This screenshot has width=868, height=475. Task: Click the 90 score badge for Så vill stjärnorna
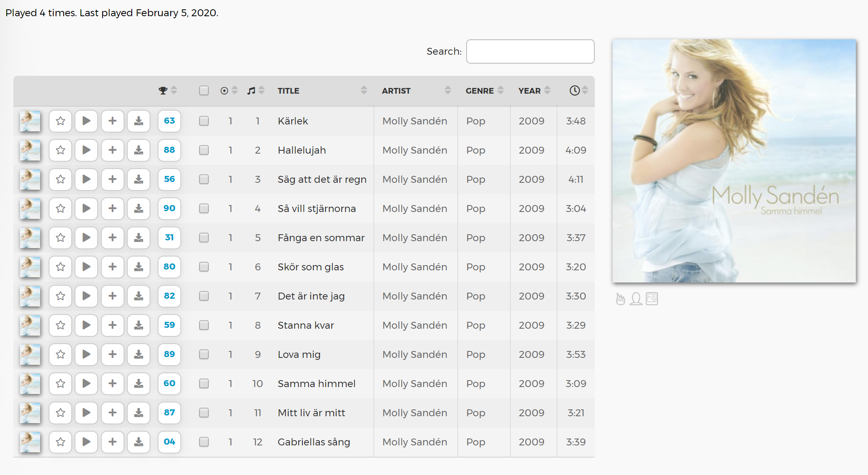(169, 208)
